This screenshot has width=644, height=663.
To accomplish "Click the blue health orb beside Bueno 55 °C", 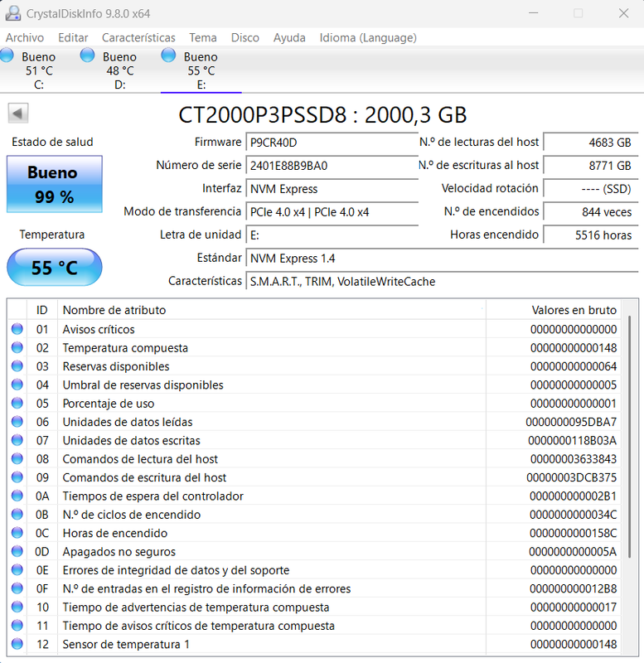I will tap(168, 55).
